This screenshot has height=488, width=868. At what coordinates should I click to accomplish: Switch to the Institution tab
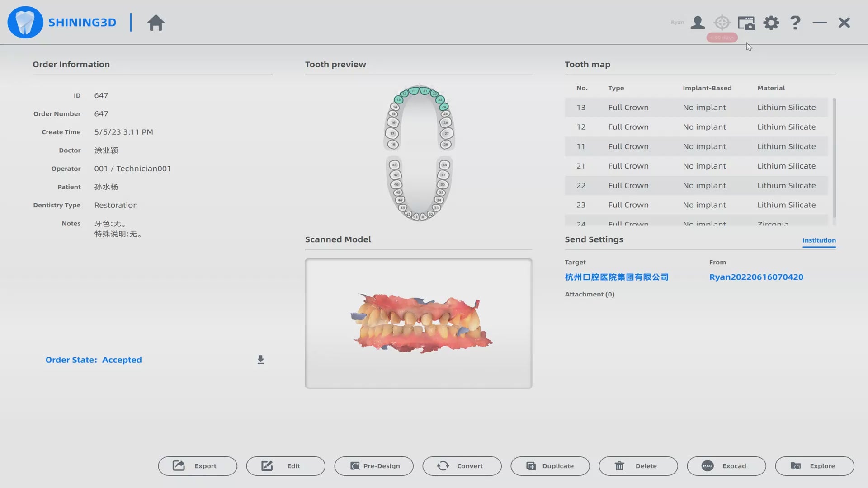point(819,240)
